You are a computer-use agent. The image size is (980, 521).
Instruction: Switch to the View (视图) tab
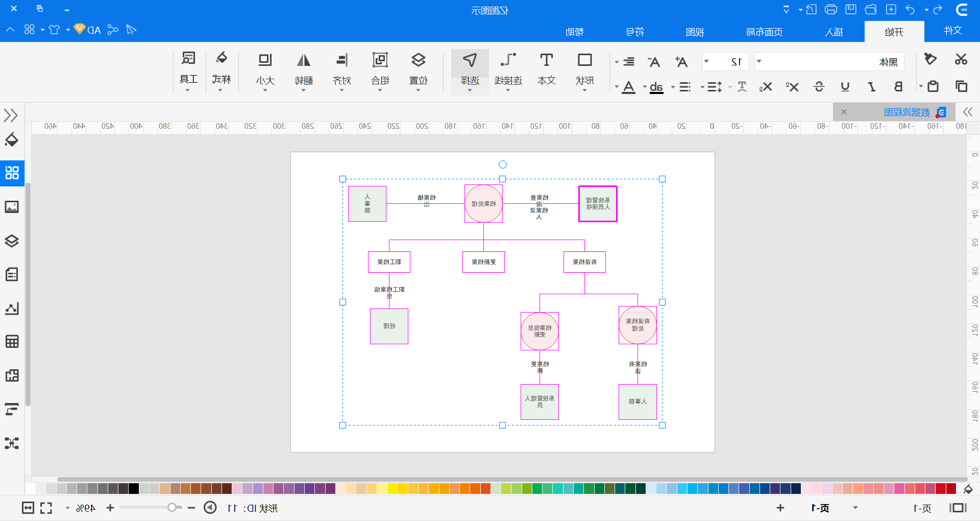click(695, 32)
